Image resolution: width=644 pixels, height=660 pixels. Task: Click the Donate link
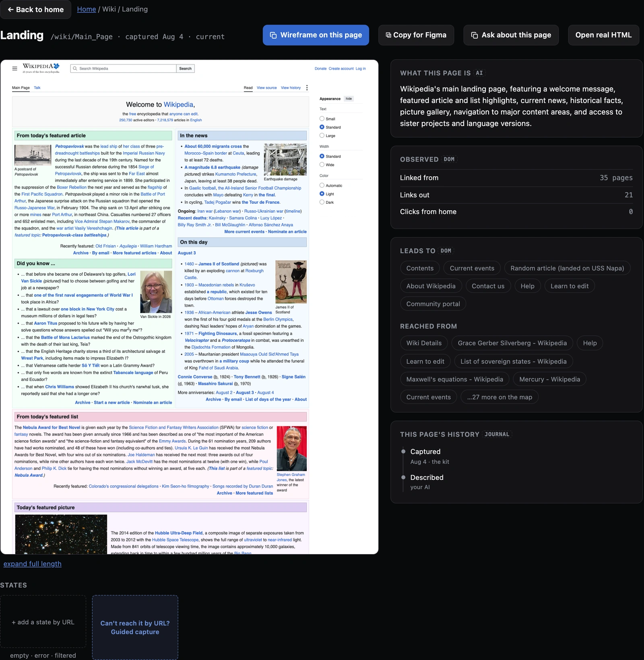click(320, 68)
